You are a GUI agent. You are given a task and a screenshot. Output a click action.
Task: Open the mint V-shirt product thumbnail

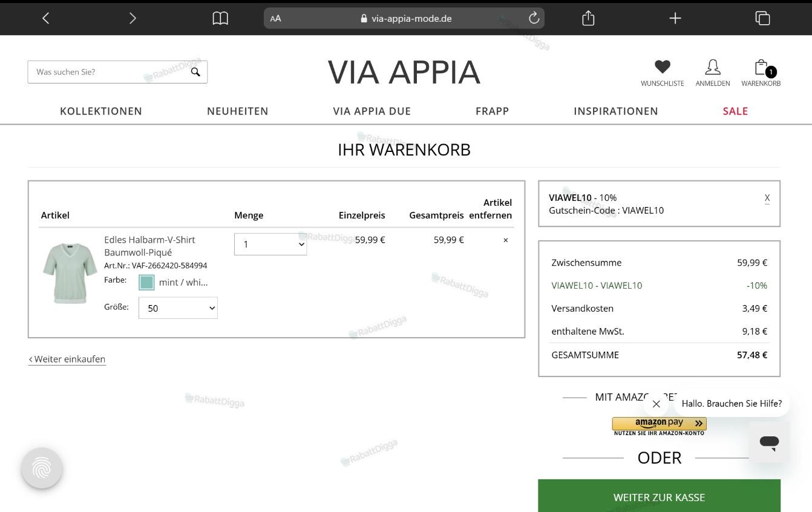(70, 273)
